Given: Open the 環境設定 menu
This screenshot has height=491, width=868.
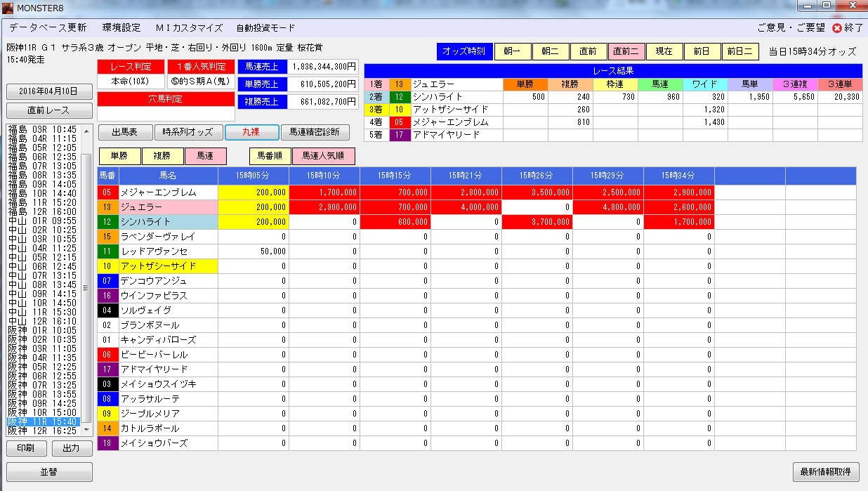Looking at the screenshot, I should coord(121,28).
